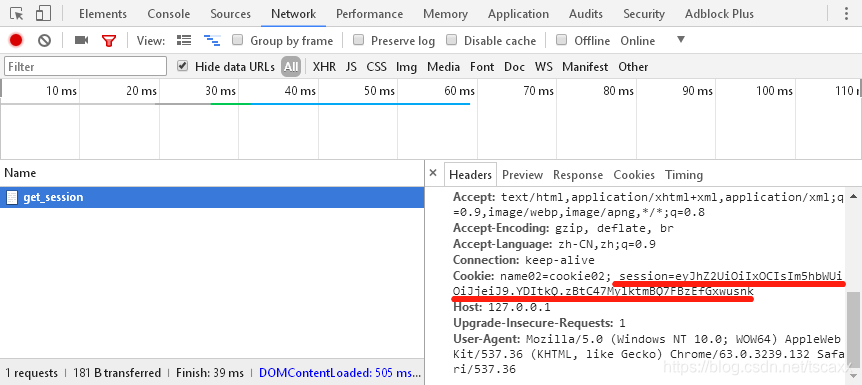Uncheck Hide data URLs
Image resolution: width=862 pixels, height=385 pixels.
(x=183, y=66)
